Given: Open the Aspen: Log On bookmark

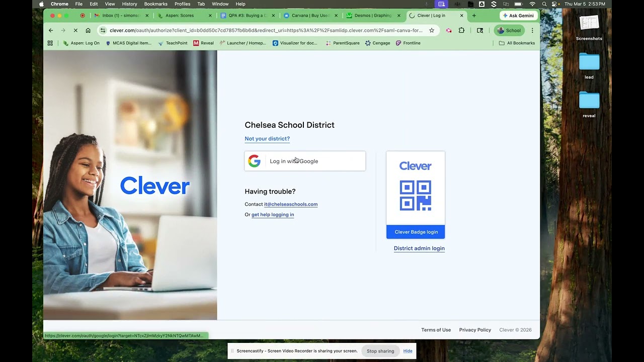Looking at the screenshot, I should [x=82, y=43].
